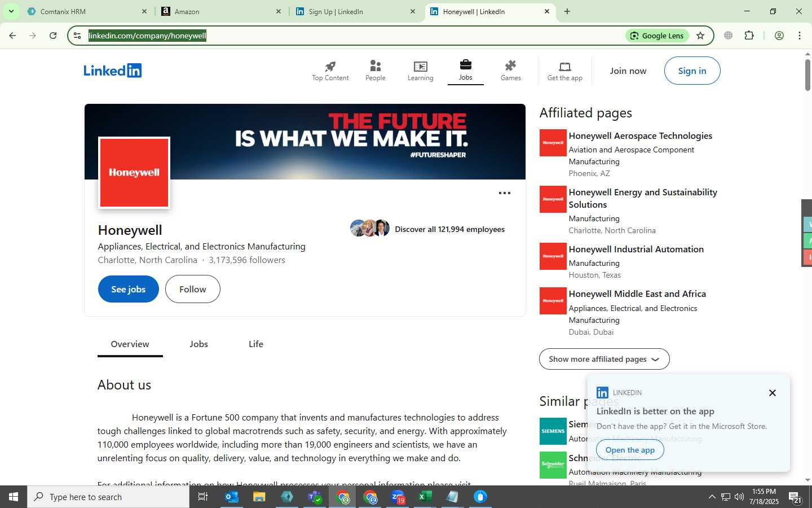Open Honeywell Middle East and Africa page
Screen dimensions: 812x508
tap(637, 294)
